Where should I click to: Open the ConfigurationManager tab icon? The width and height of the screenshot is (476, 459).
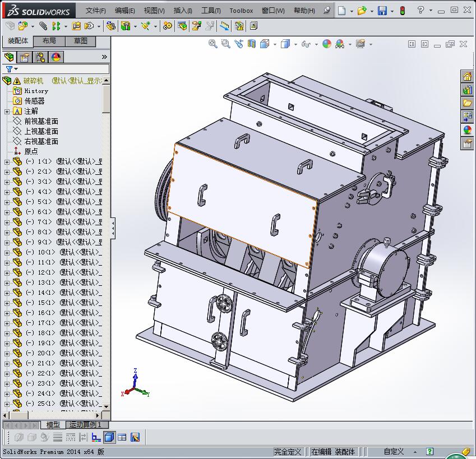pos(40,57)
